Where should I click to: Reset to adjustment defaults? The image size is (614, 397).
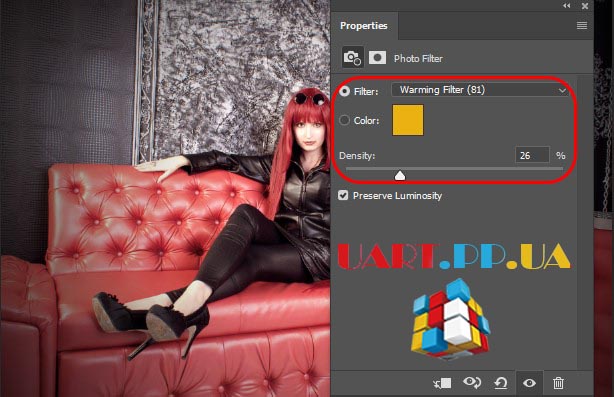(x=501, y=383)
